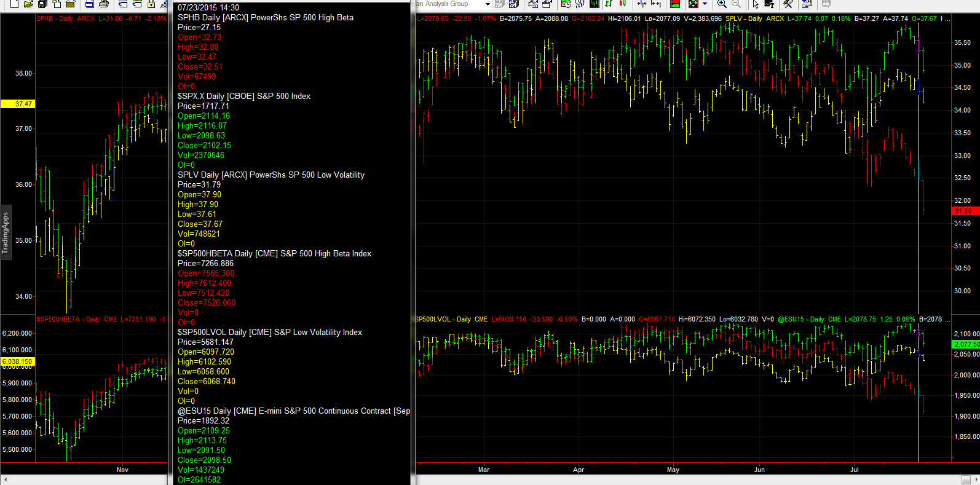Click the 'Nov' date axis label

pyautogui.click(x=122, y=470)
